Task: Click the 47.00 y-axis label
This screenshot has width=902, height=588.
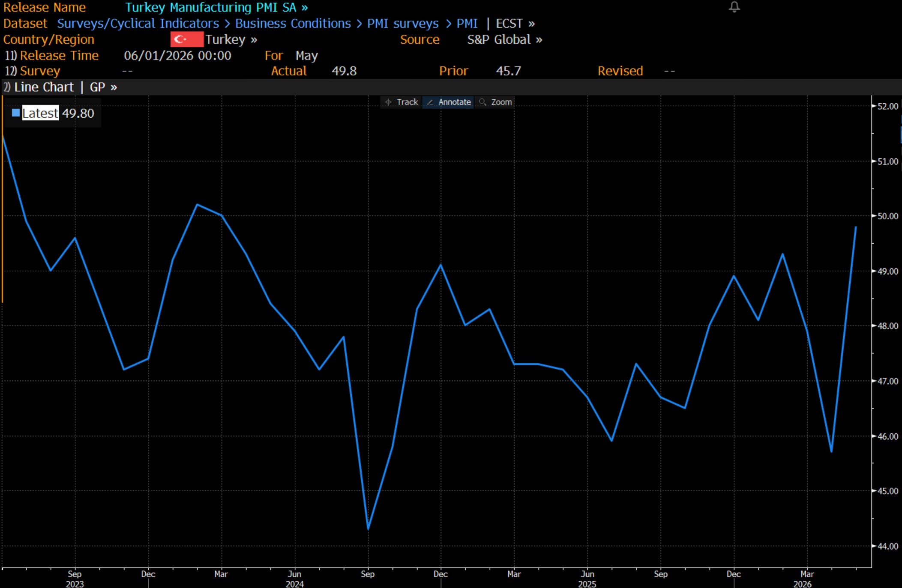Action: (x=888, y=381)
